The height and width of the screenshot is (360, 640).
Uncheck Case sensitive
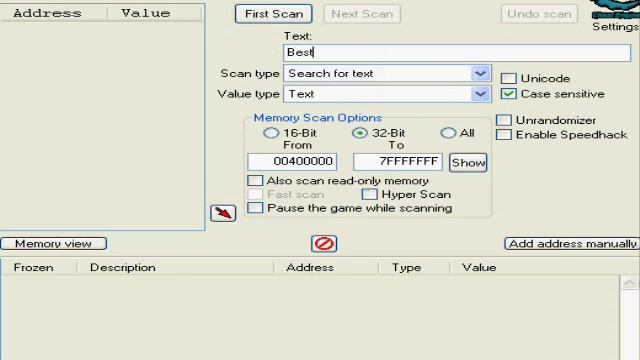[509, 94]
